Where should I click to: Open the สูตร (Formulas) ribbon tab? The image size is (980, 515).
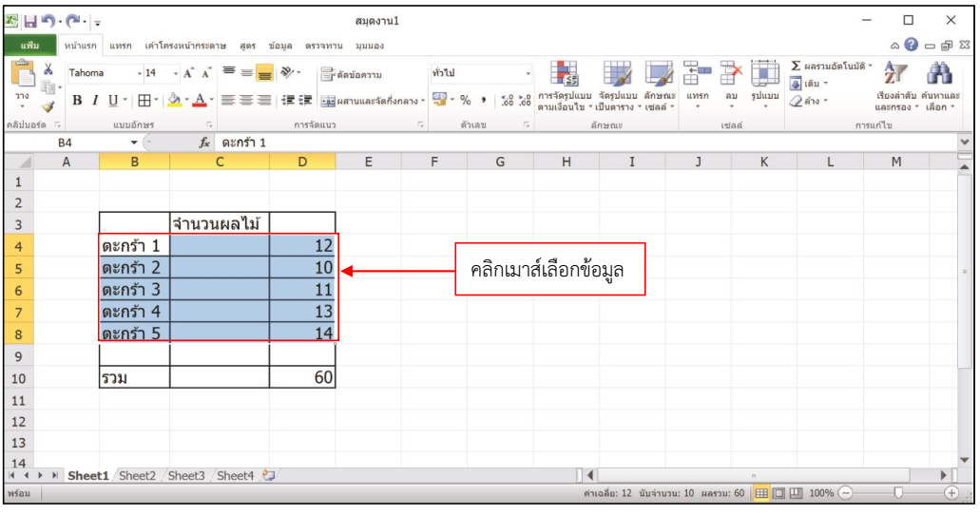(251, 45)
